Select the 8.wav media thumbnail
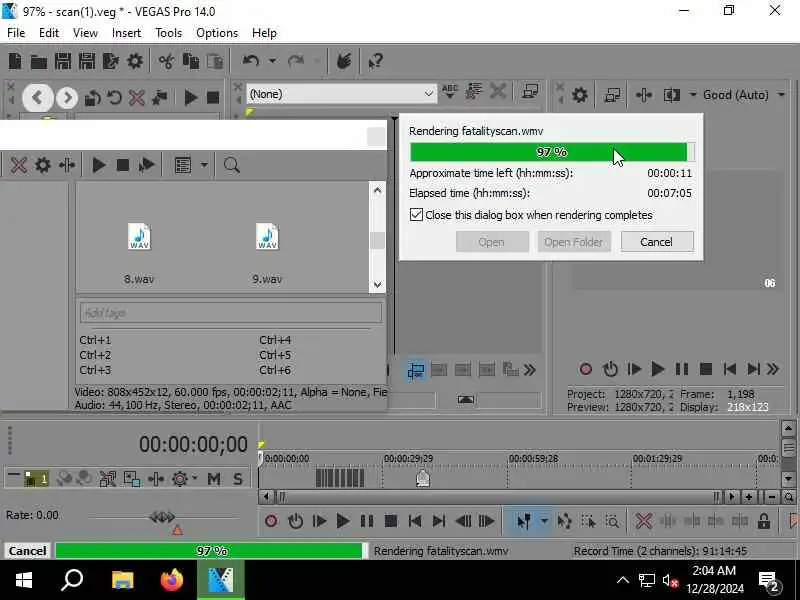The image size is (800, 600). pyautogui.click(x=139, y=237)
